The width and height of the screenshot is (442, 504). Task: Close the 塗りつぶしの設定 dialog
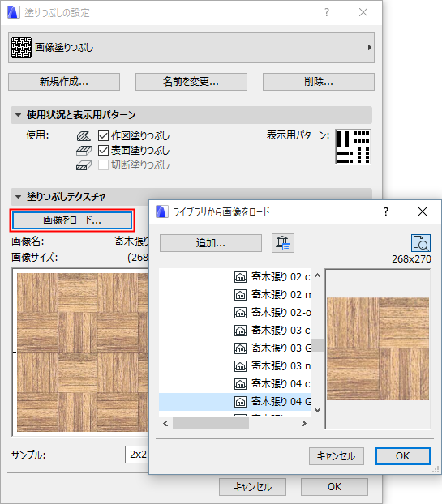[363, 12]
